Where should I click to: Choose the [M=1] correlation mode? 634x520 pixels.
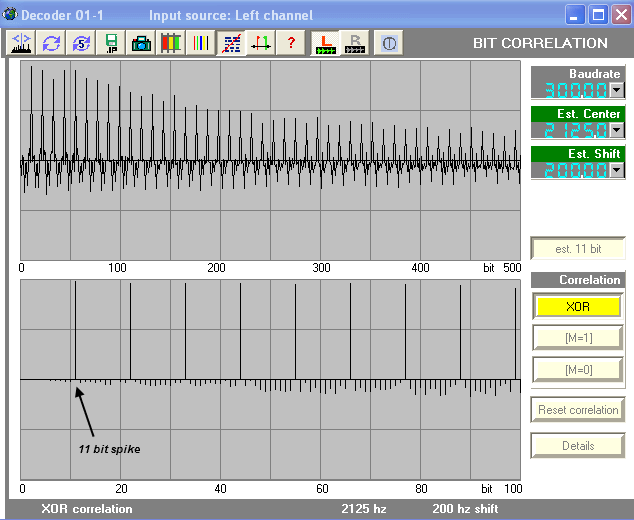577,338
